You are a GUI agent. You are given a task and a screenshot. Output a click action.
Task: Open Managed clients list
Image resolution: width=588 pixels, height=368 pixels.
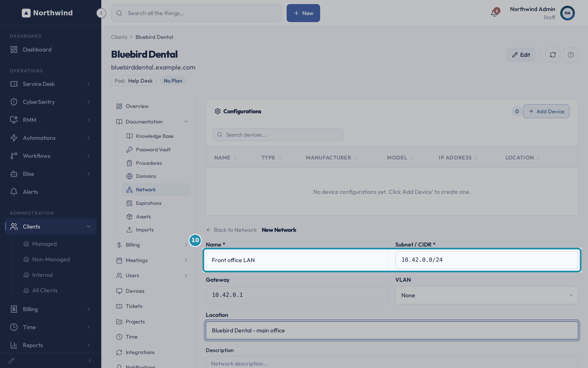pos(44,244)
